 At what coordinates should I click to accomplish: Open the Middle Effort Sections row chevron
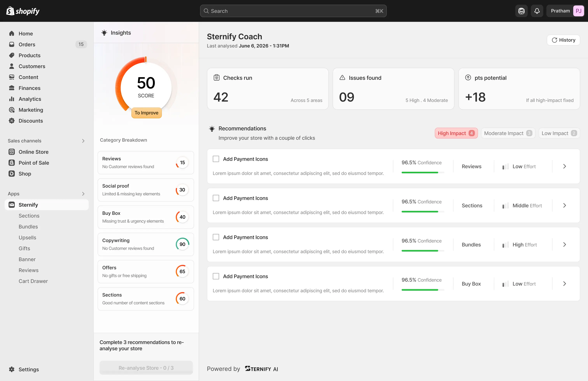pos(564,205)
